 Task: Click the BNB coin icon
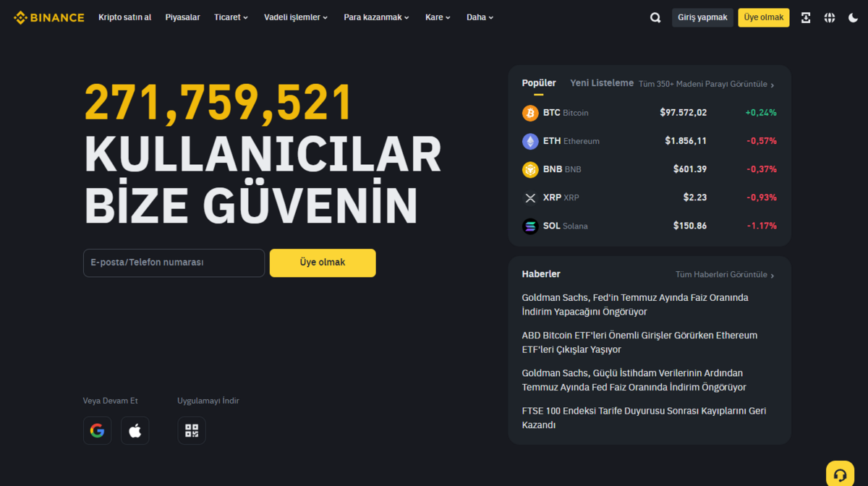530,169
